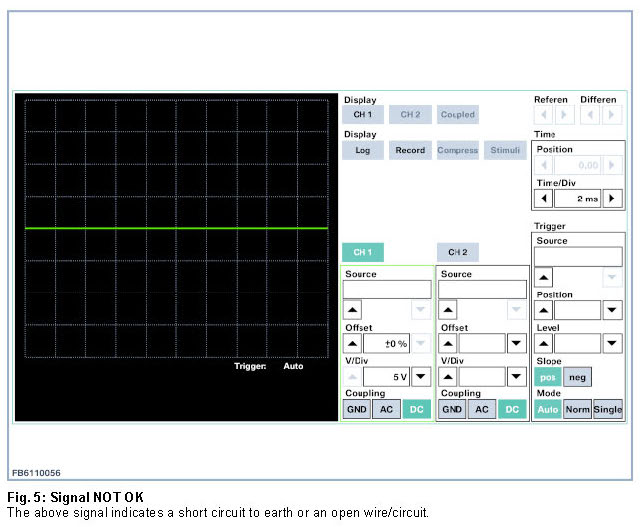Click the CH 2 V/Div up arrow
This screenshot has height=527, width=640.
click(449, 377)
